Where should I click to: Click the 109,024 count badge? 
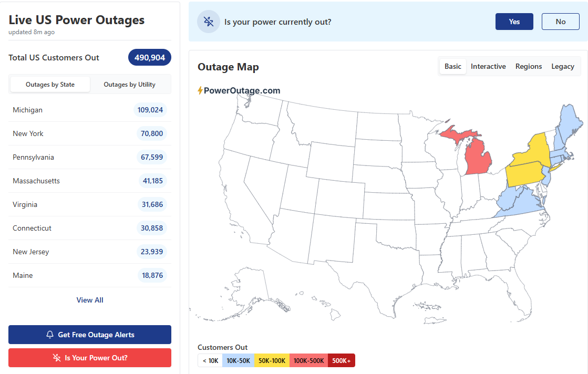click(150, 110)
